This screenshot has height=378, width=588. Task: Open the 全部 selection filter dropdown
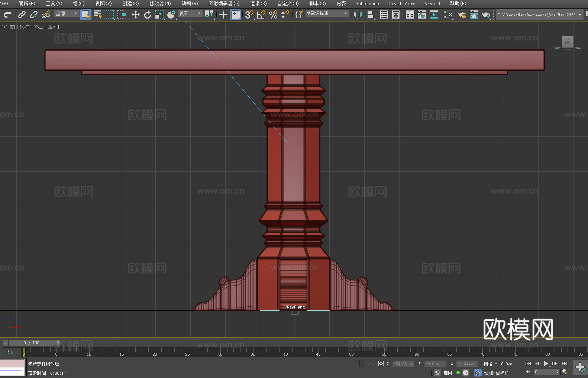pyautogui.click(x=67, y=13)
